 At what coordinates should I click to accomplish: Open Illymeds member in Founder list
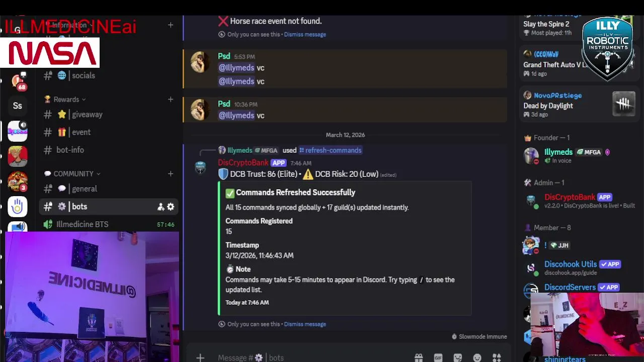point(579,156)
